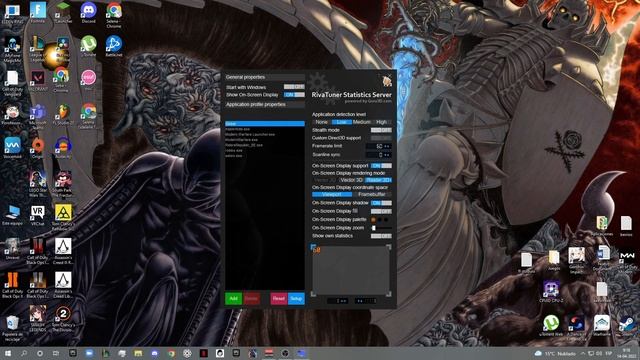The image size is (640, 360).
Task: Click General properties header
Action: tap(264, 77)
